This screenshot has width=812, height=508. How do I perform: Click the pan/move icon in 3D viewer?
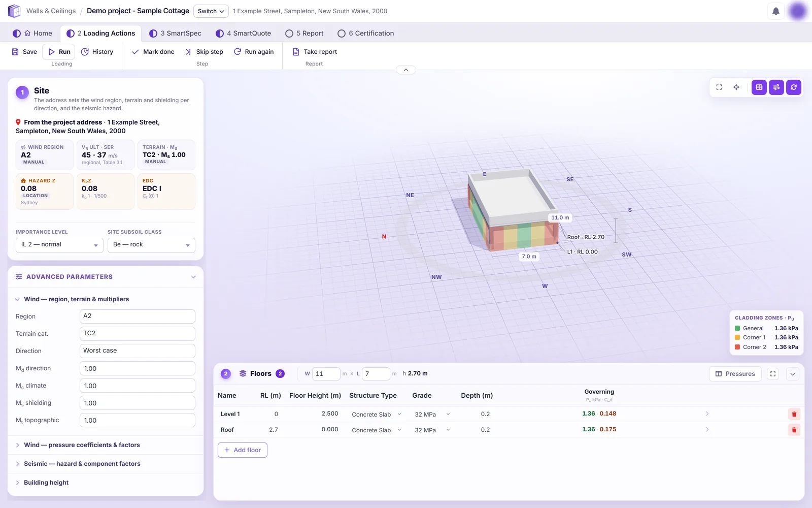[736, 87]
